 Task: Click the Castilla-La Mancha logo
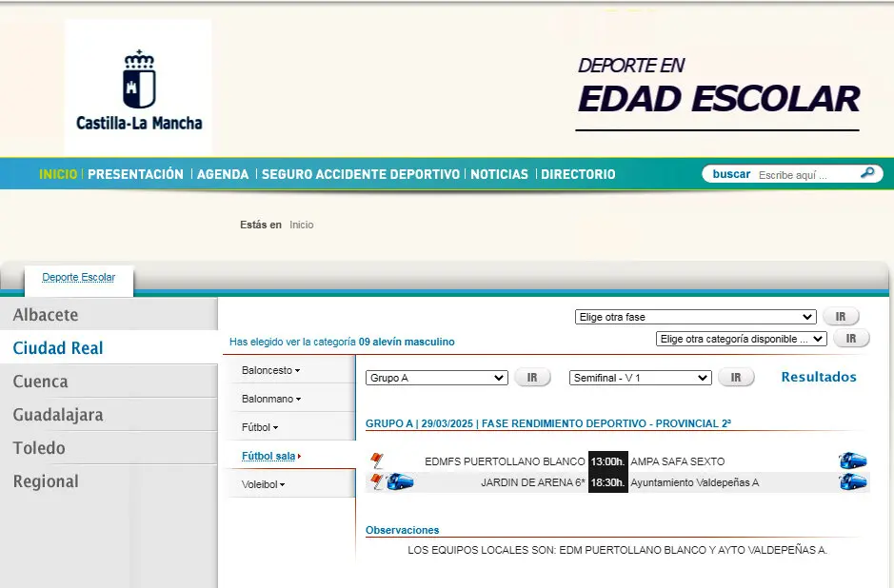[138, 90]
